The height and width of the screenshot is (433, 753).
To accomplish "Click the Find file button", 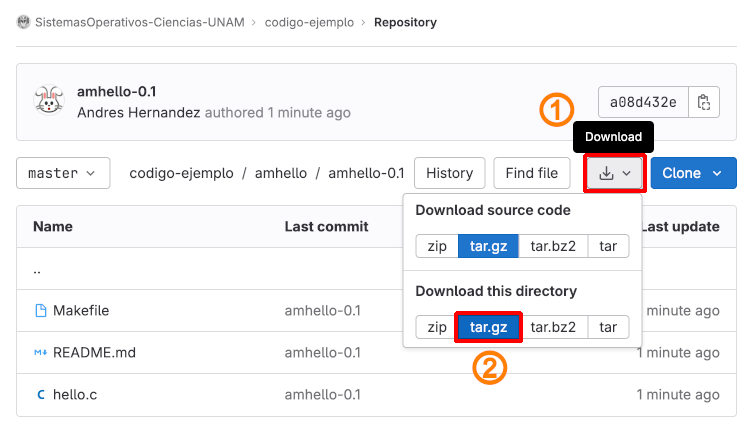I will coord(532,173).
